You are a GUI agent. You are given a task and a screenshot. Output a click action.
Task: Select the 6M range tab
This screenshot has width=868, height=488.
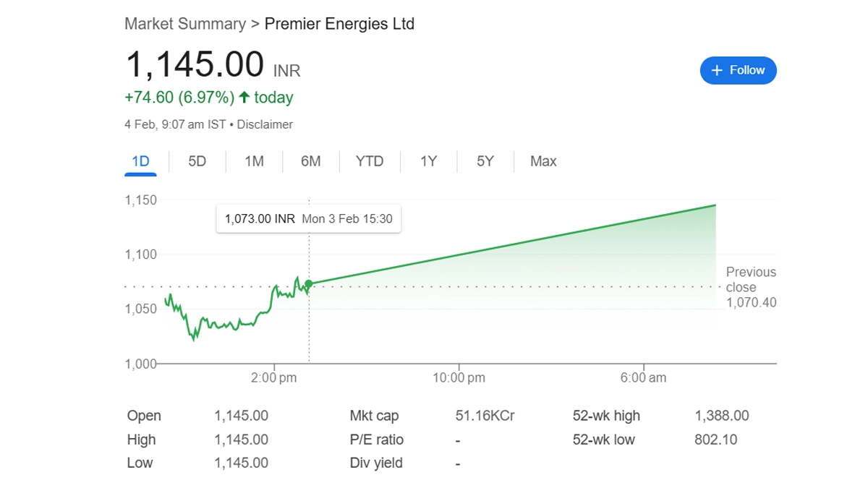coord(310,161)
